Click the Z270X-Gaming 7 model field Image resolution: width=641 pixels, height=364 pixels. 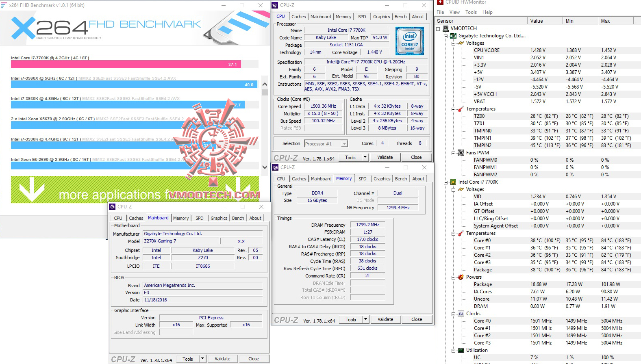[181, 241]
